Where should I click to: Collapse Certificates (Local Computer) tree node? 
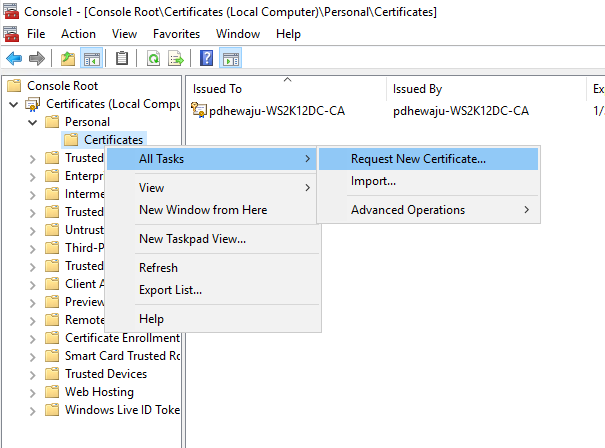pos(14,105)
